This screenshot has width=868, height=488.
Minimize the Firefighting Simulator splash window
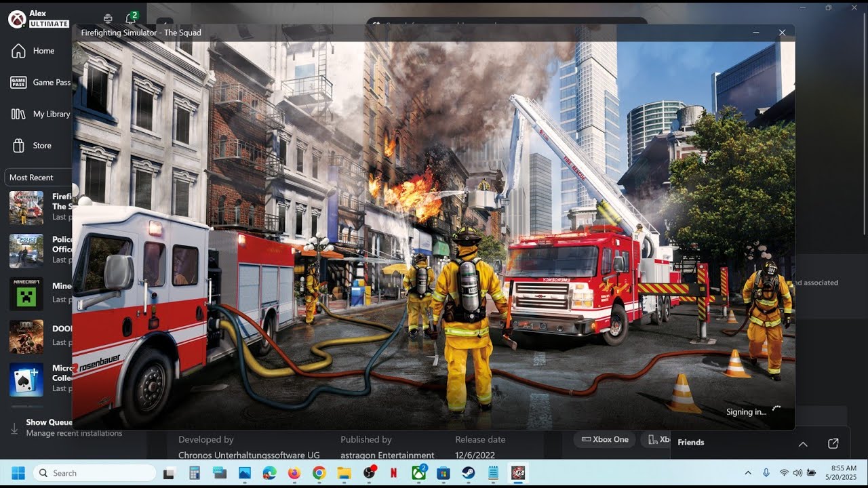pos(756,32)
